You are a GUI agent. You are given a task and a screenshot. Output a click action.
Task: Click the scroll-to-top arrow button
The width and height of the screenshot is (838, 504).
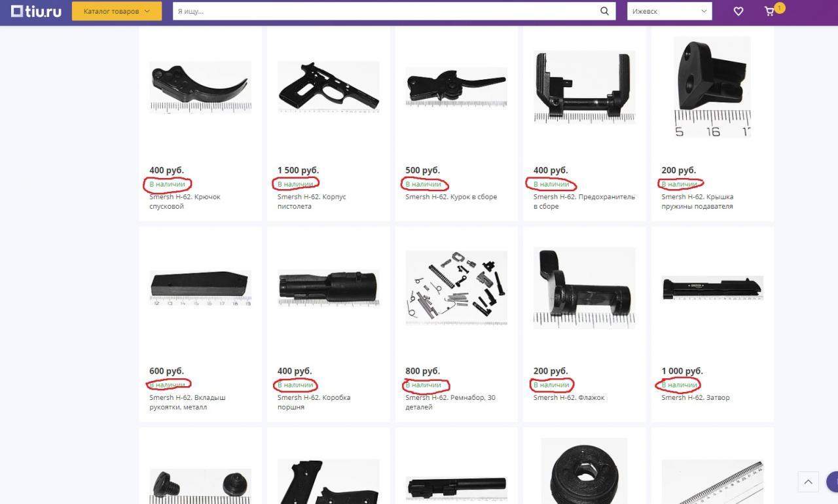pos(809,482)
